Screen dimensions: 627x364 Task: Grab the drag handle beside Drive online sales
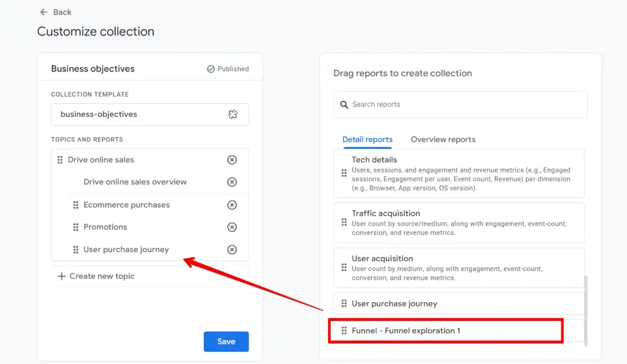tap(59, 160)
